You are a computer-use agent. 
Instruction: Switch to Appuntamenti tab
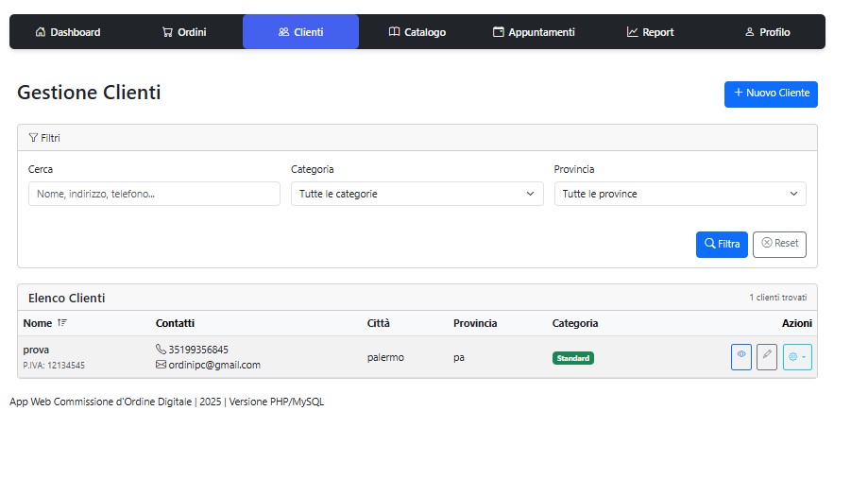click(534, 32)
